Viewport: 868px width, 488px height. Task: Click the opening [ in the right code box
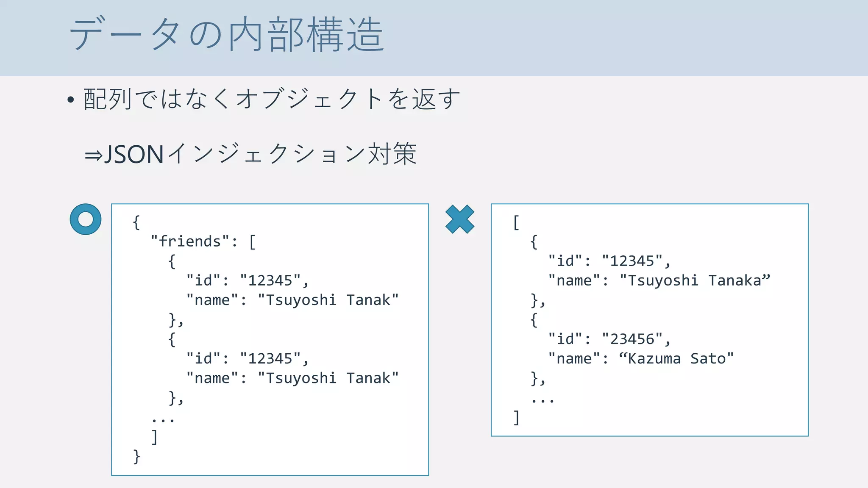coord(516,222)
